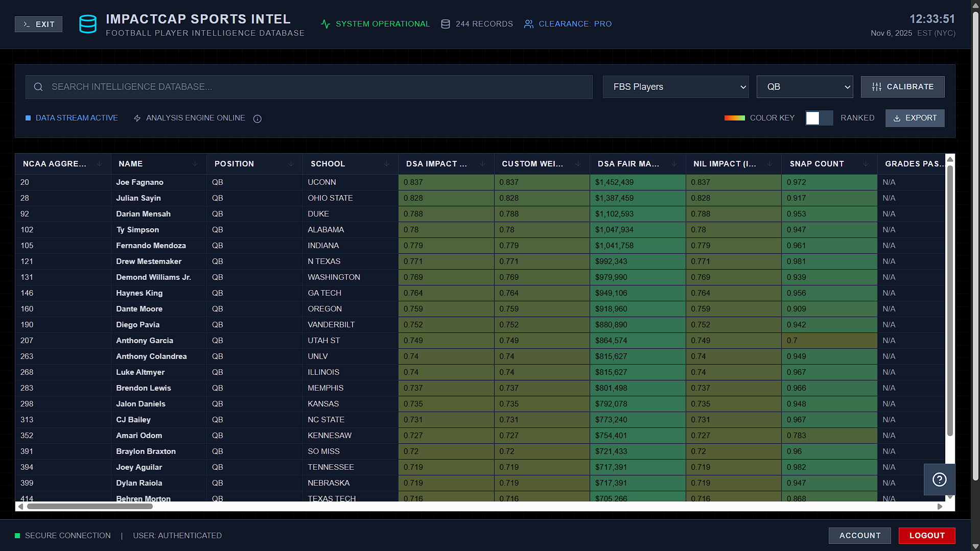Viewport: 980px width, 551px height.
Task: Click the Secure Connection status square
Action: 18,535
